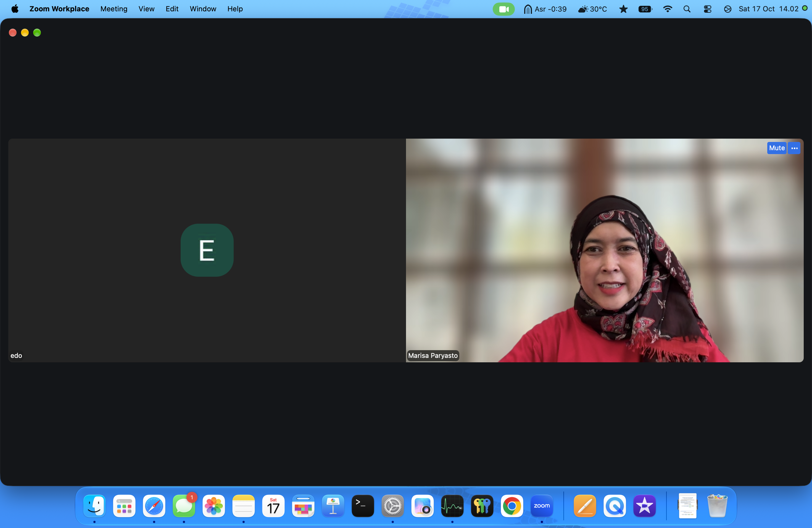812x528 pixels.
Task: Open Google Chrome from the Dock
Action: (x=512, y=505)
